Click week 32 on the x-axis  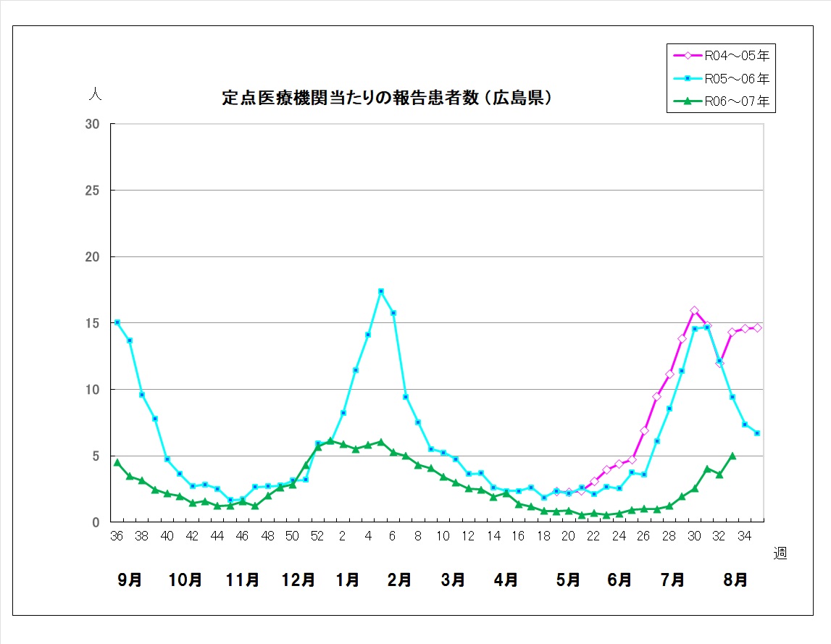coord(719,536)
